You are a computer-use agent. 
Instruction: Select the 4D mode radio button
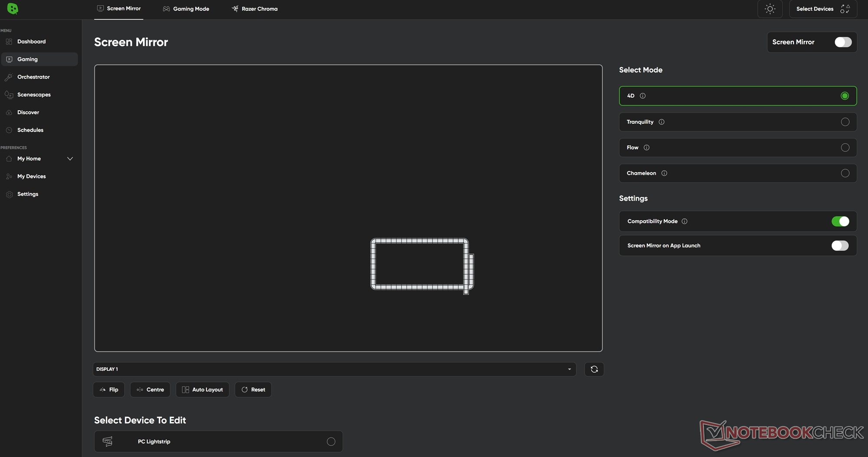[845, 96]
